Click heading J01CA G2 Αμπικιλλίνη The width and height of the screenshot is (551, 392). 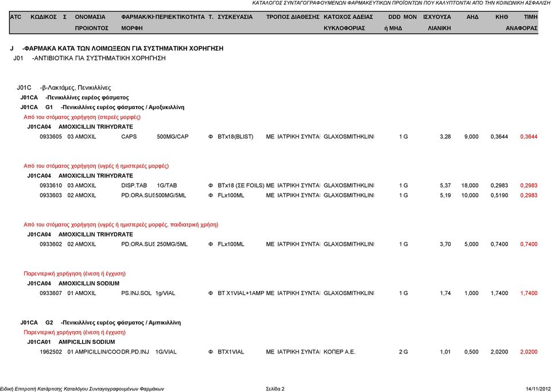pyautogui.click(x=100, y=323)
